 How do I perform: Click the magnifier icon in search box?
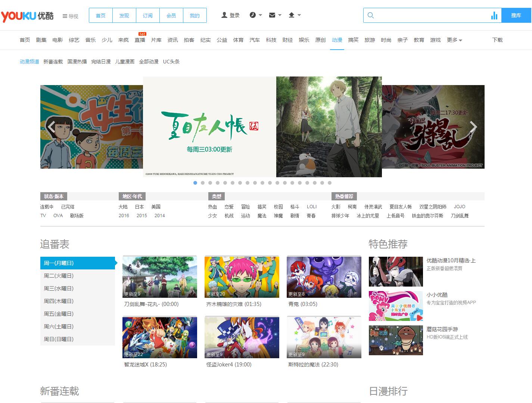click(x=371, y=15)
